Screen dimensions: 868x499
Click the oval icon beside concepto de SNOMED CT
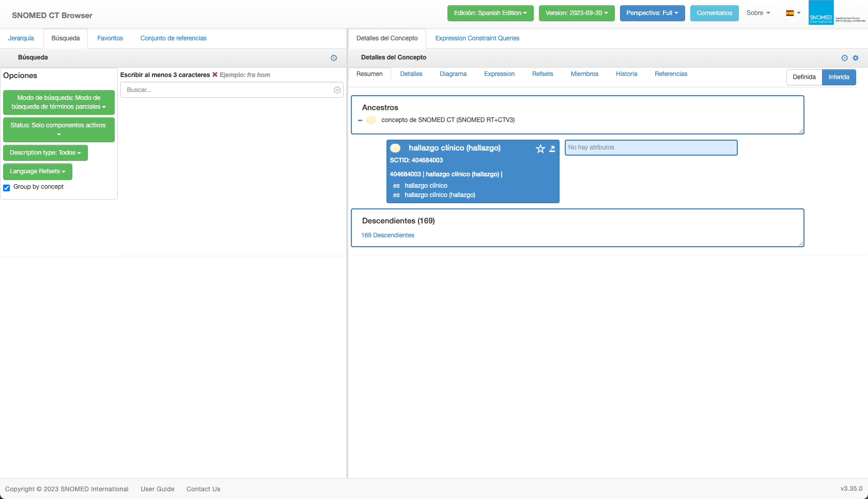pyautogui.click(x=371, y=120)
